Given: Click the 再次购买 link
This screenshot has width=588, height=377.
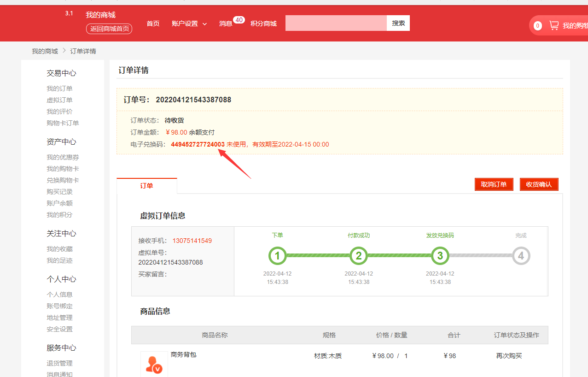Looking at the screenshot, I should [x=509, y=356].
